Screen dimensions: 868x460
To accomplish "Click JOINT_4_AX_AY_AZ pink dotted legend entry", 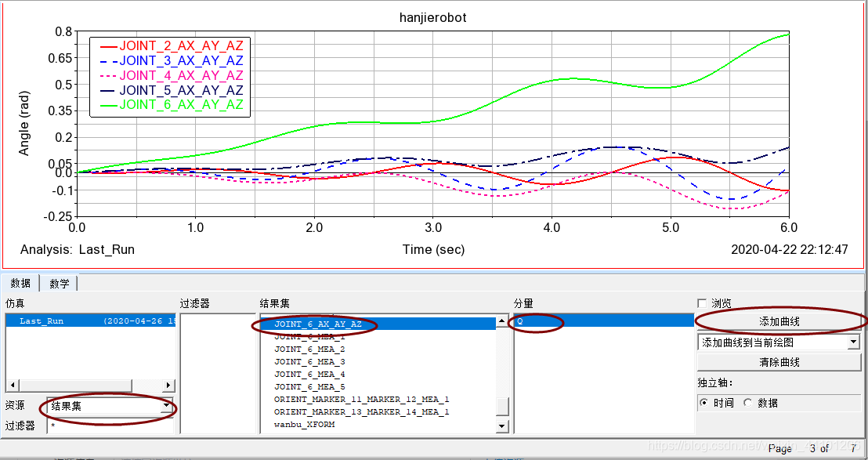I will coord(181,75).
